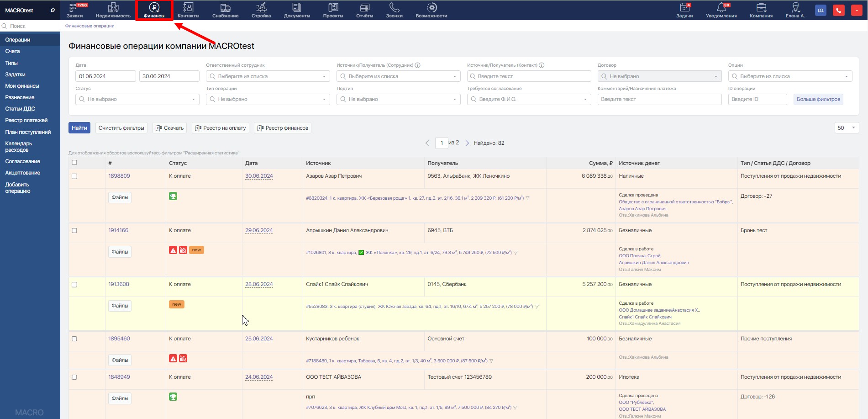The height and width of the screenshot is (419, 868).
Task: Click the red phone call button
Action: pos(838,11)
